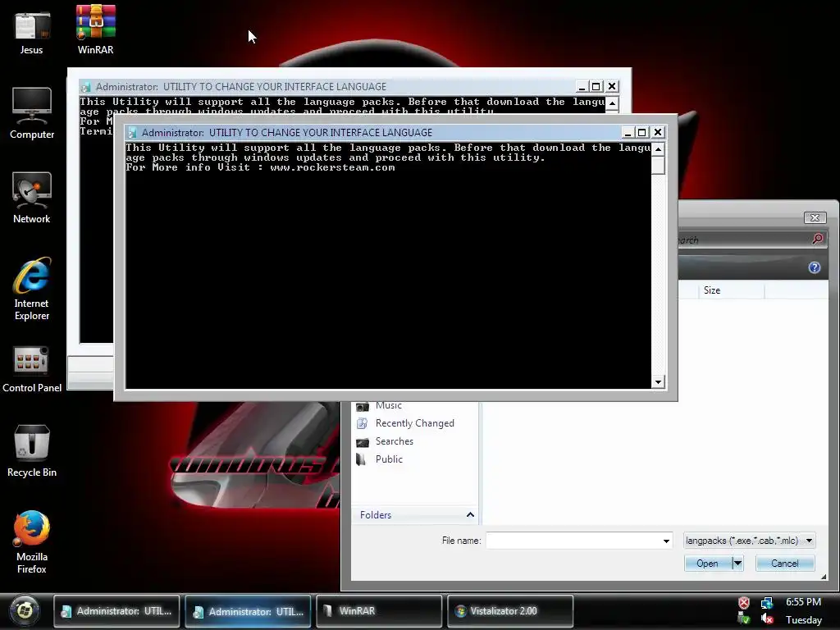Close the file open dialog
Screen dimensions: 840x630
815,217
